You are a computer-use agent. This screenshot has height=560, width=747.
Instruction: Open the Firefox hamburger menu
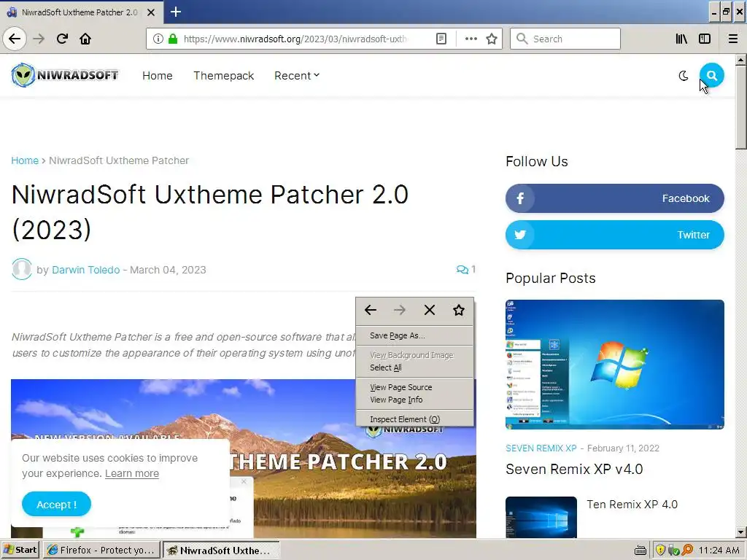click(x=732, y=39)
